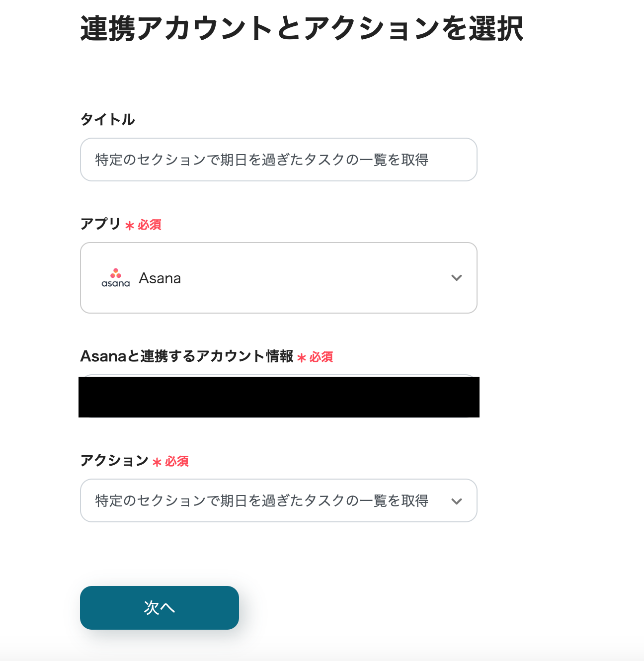Expand the アプリ dropdown chevron arrow

pyautogui.click(x=456, y=278)
